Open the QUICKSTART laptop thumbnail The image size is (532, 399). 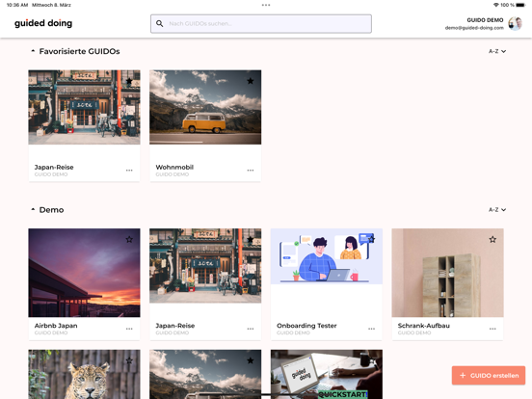[327, 374]
